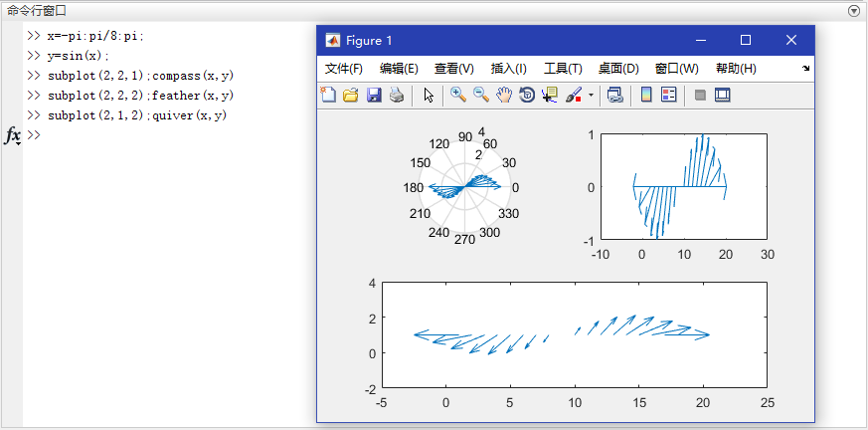This screenshot has height=430, width=868.
Task: Open the 文件(F) menu
Action: tap(343, 69)
